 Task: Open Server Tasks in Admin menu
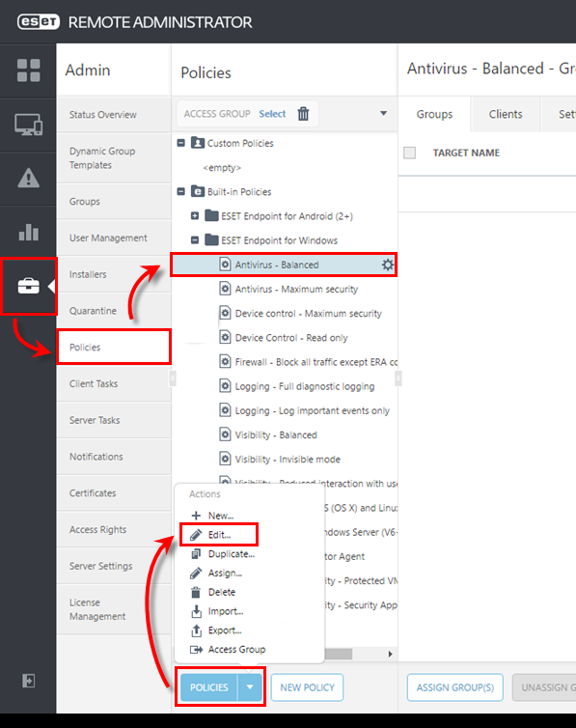point(114,420)
